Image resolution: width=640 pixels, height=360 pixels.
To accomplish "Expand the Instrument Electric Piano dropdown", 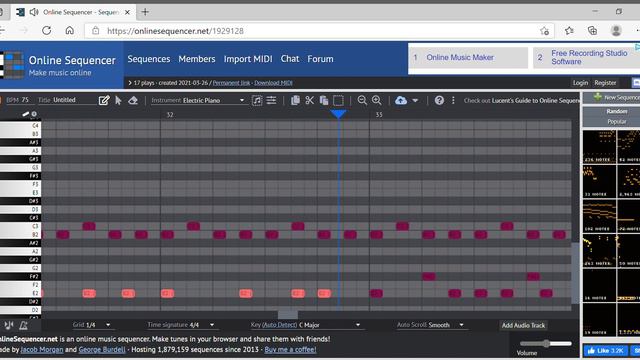I will pos(242,100).
